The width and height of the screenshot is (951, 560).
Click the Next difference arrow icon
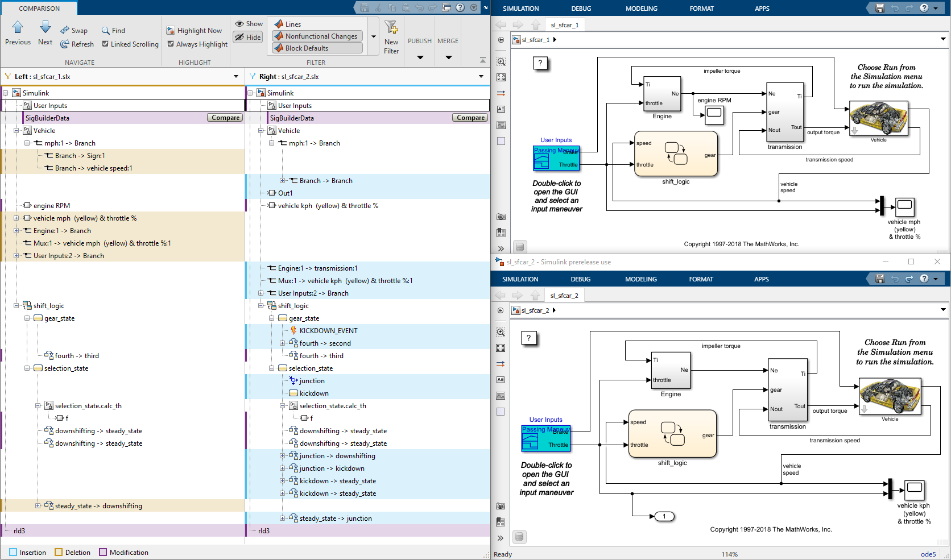[46, 27]
